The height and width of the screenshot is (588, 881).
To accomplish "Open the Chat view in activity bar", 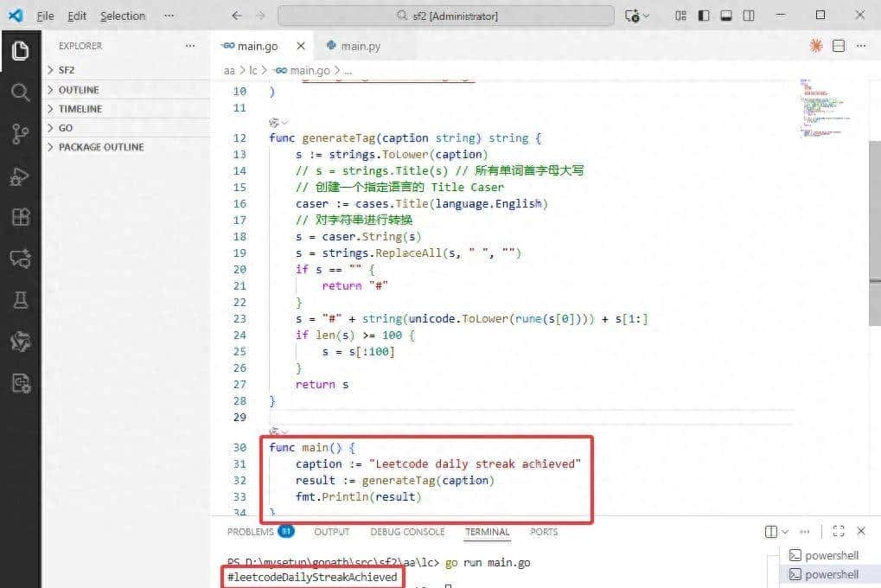I will 20,259.
